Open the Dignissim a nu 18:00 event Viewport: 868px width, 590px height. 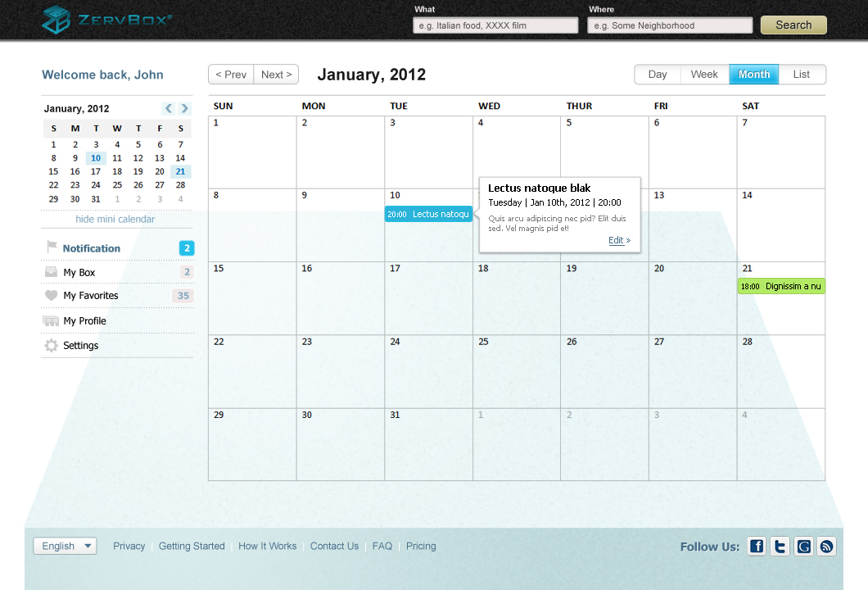point(781,287)
